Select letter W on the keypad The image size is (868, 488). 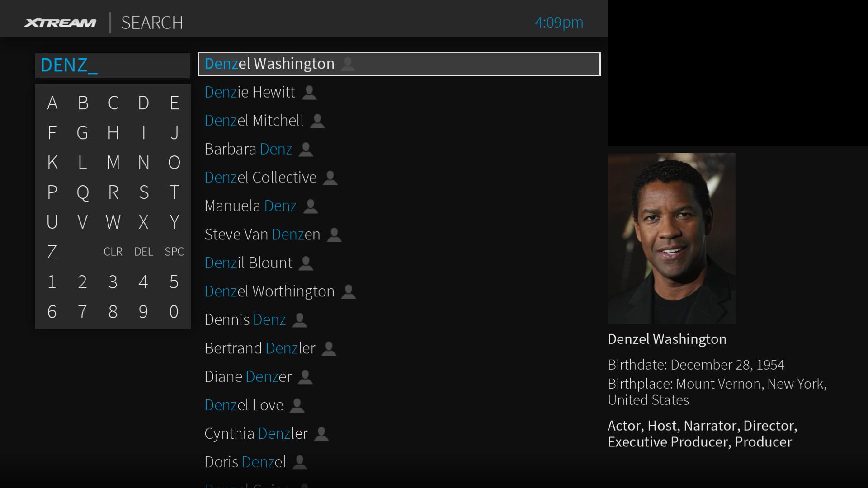[x=113, y=222]
